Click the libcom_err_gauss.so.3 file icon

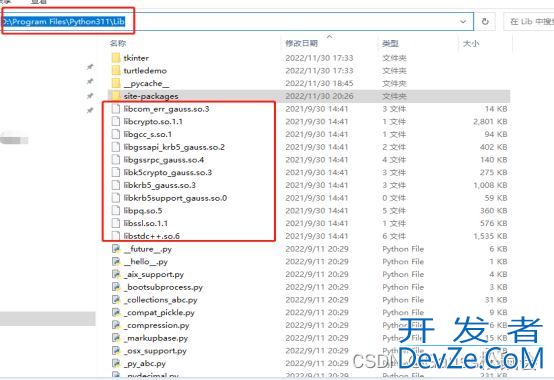pyautogui.click(x=116, y=109)
